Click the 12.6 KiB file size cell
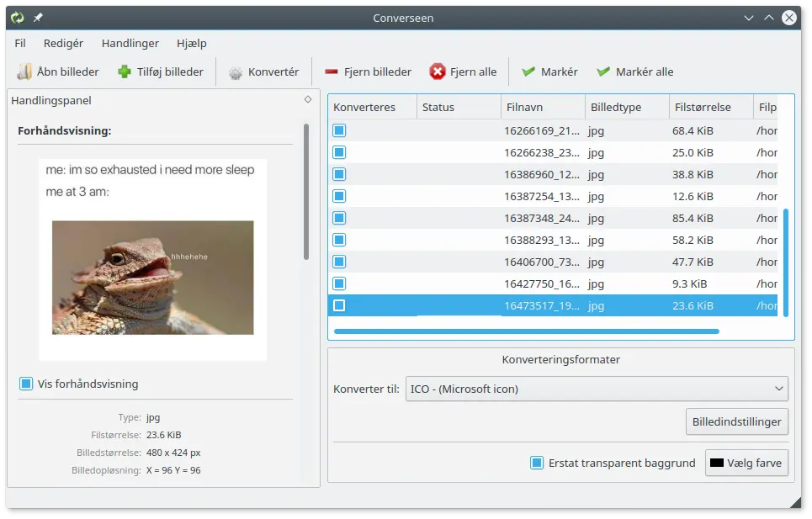 [693, 197]
